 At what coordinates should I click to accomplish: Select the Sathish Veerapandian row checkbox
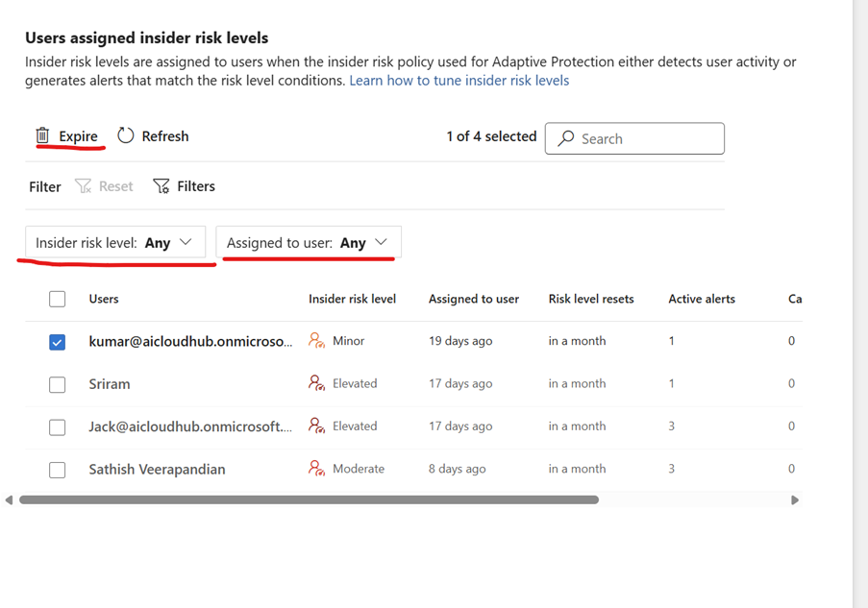pyautogui.click(x=58, y=470)
